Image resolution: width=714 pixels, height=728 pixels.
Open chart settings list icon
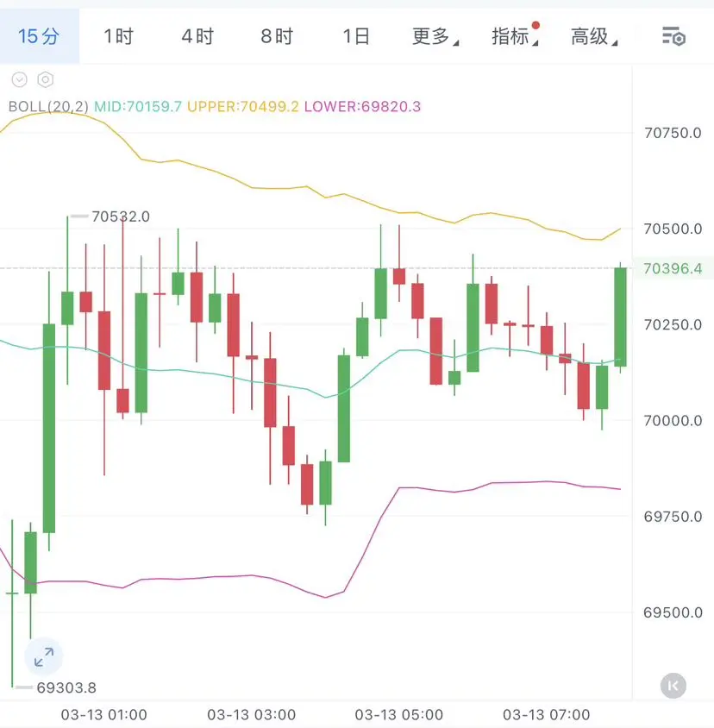[x=673, y=36]
